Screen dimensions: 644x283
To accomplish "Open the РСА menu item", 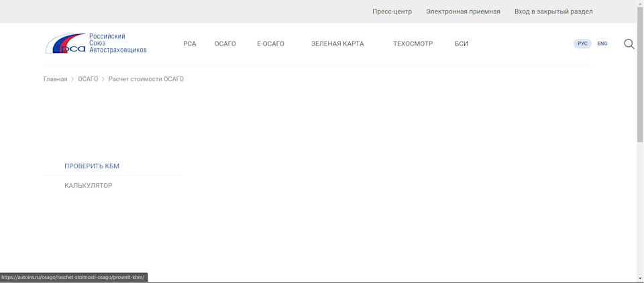I will (x=190, y=44).
